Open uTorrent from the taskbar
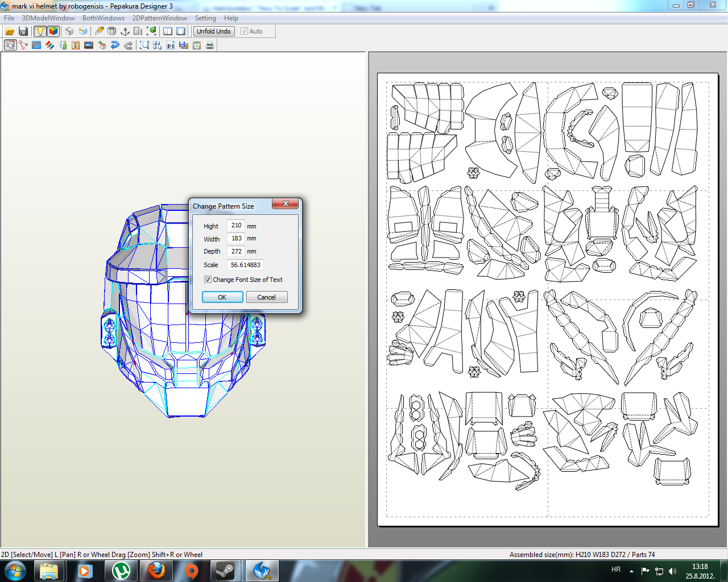This screenshot has width=728, height=582. click(x=121, y=571)
